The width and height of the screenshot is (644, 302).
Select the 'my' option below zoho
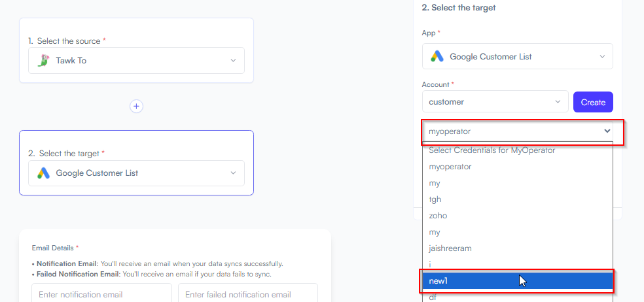pos(518,232)
